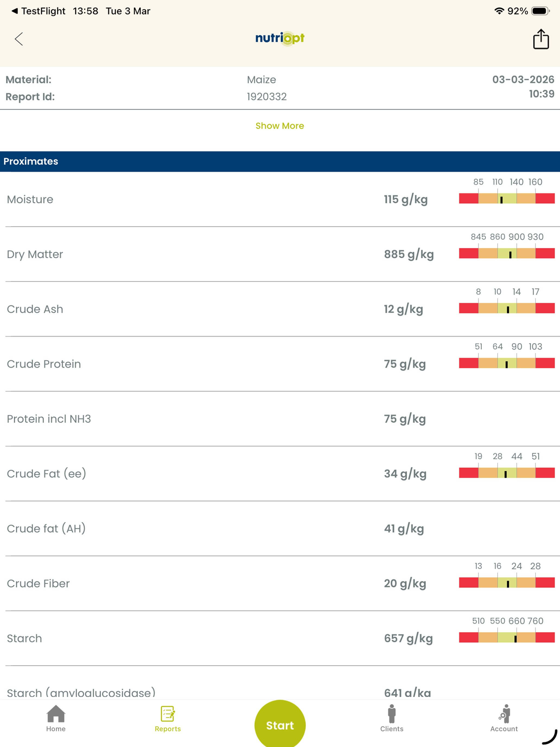Tap the 20 g/kg Crude Fiber value
The image size is (560, 747).
coord(405,584)
